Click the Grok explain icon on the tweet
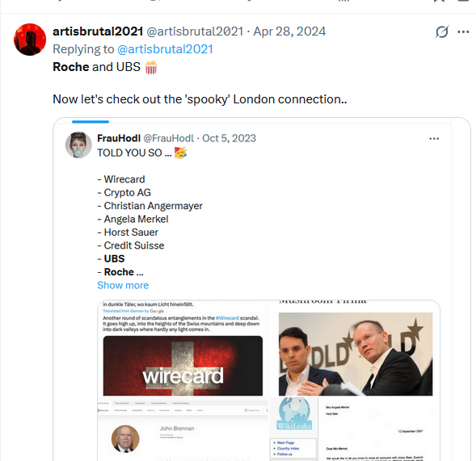Viewport: 476px width, 461px height. click(x=442, y=31)
